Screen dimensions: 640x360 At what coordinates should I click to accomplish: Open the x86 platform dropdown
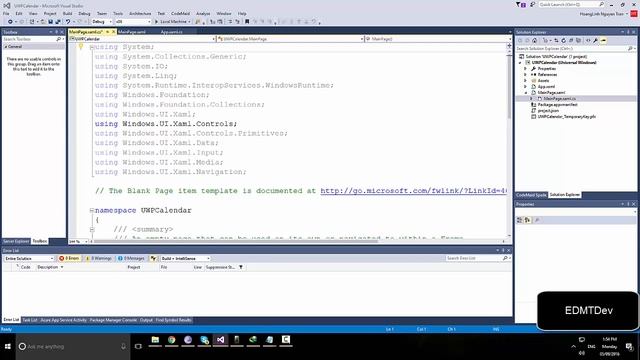point(133,22)
